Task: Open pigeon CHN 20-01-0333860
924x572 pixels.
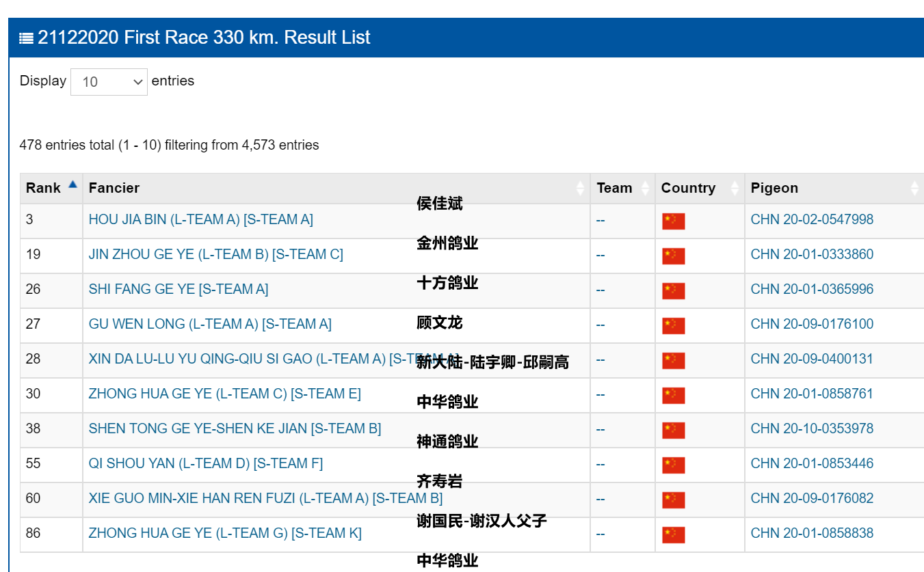Action: 812,254
